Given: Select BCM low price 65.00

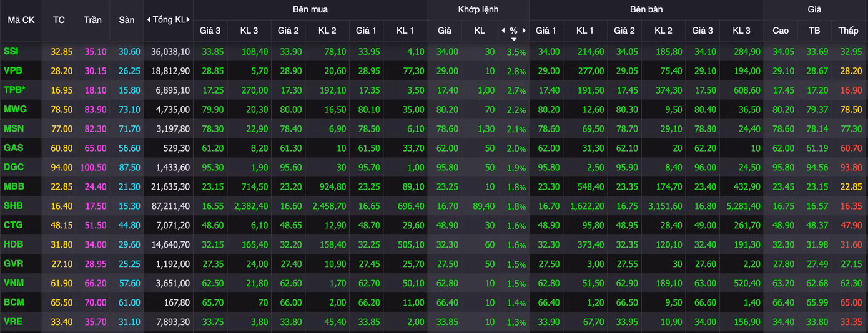Looking at the screenshot, I should coord(851,303).
